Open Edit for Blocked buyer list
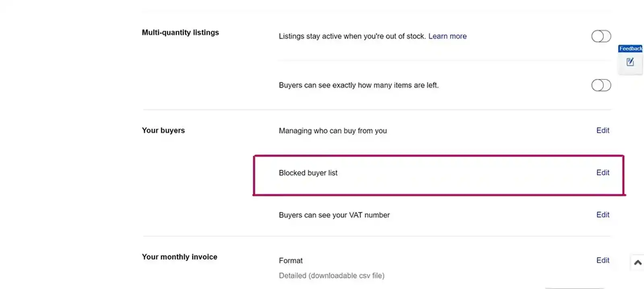 pyautogui.click(x=603, y=173)
